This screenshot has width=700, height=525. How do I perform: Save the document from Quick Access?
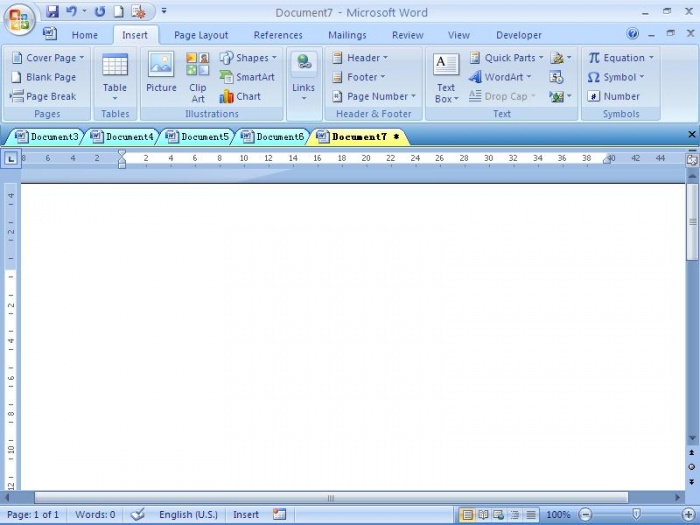(x=52, y=12)
